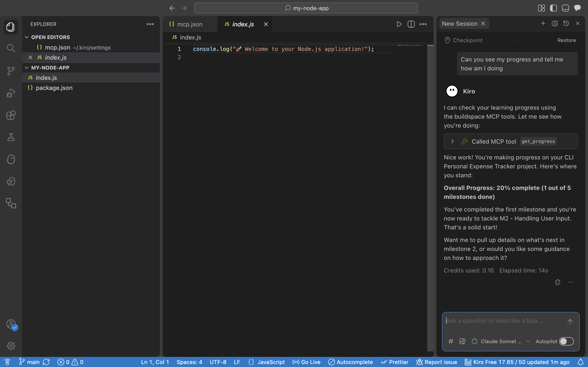Open the Source Control view
The width and height of the screenshot is (588, 367).
coord(11,71)
